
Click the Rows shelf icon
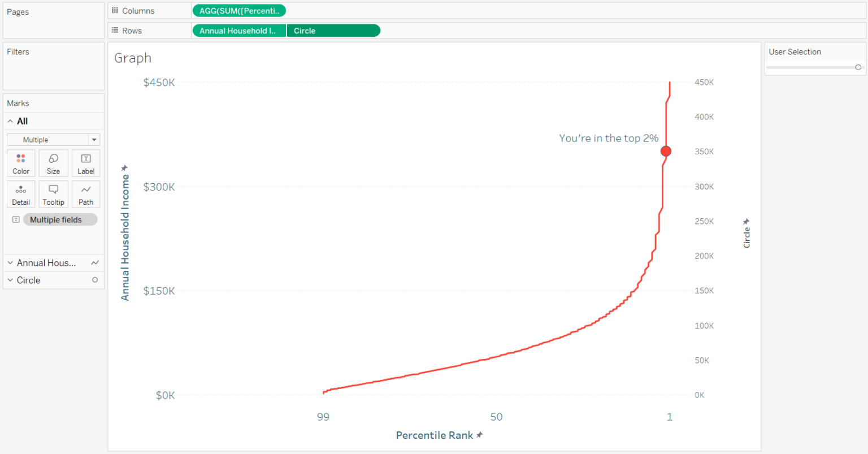(115, 30)
